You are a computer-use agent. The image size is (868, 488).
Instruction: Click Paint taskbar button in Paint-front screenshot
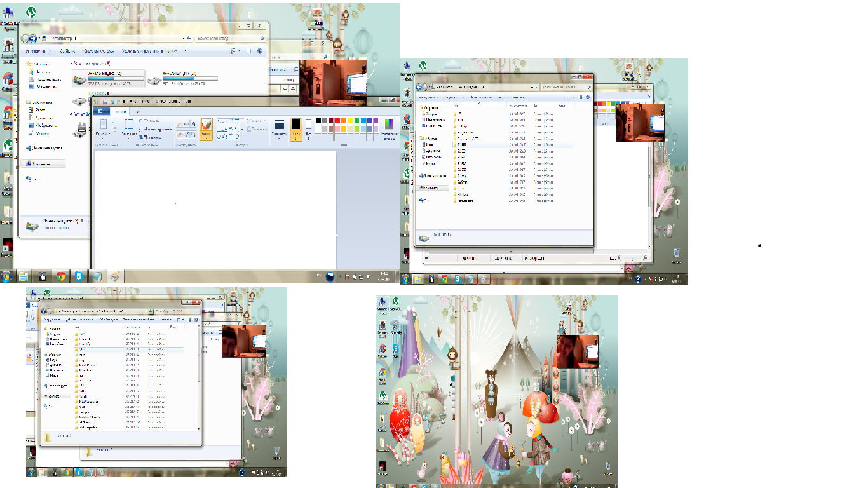tap(115, 276)
